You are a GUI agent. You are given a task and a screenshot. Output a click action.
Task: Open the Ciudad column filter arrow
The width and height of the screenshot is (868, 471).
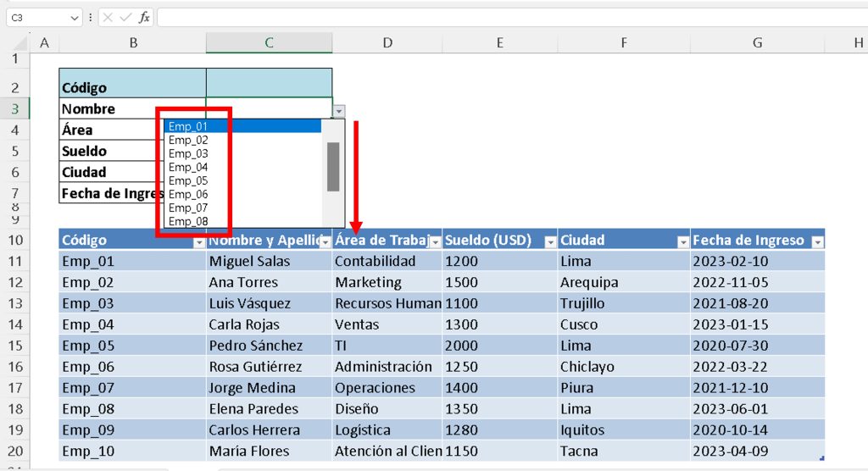tap(683, 242)
